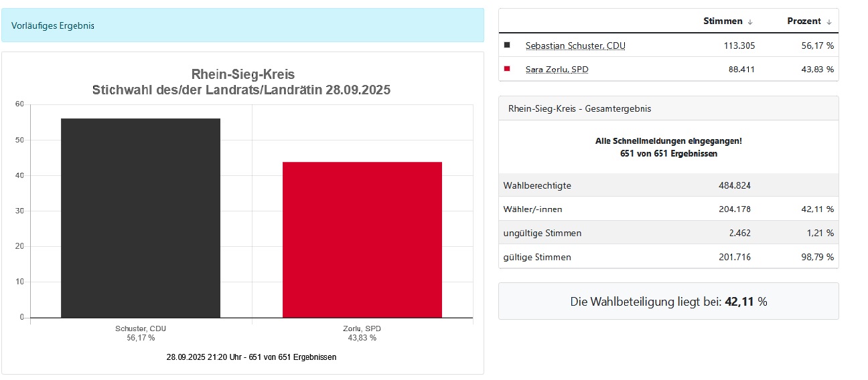Viewport: 868px width, 380px height.
Task: Click the Prozent column header text
Action: [x=804, y=21]
